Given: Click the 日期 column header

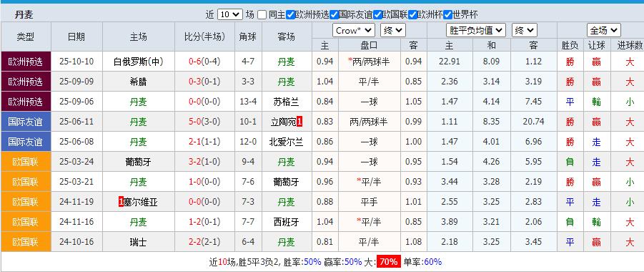Looking at the screenshot, I should tap(76, 37).
